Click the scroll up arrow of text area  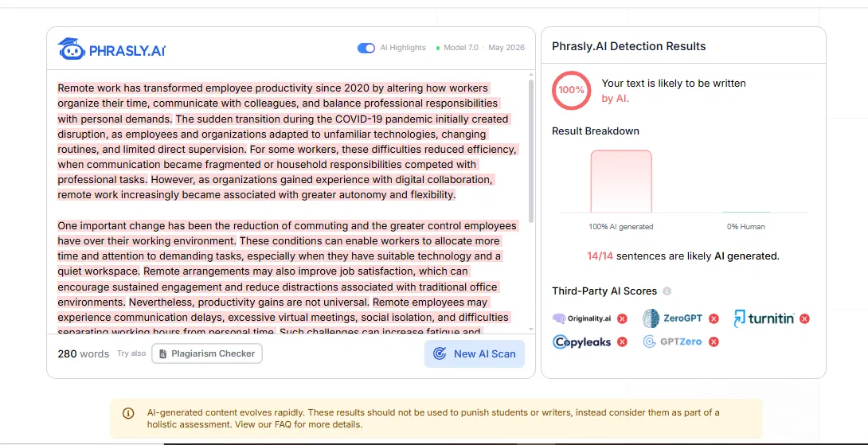tap(531, 74)
